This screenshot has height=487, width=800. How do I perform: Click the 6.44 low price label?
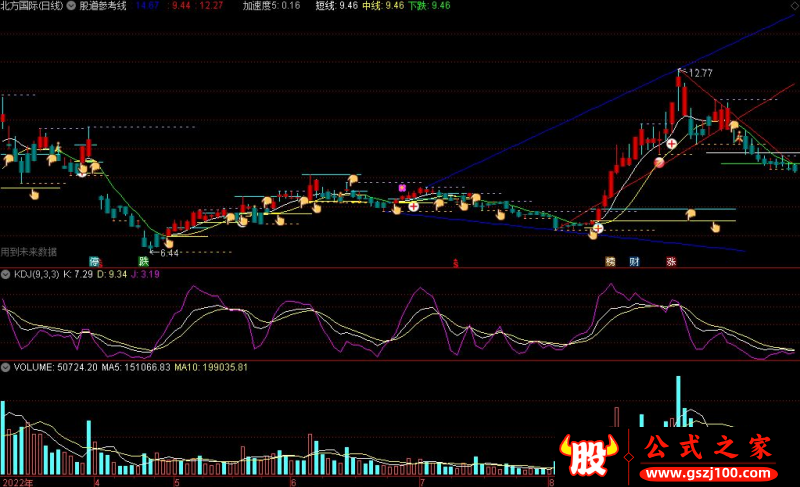pyautogui.click(x=169, y=253)
